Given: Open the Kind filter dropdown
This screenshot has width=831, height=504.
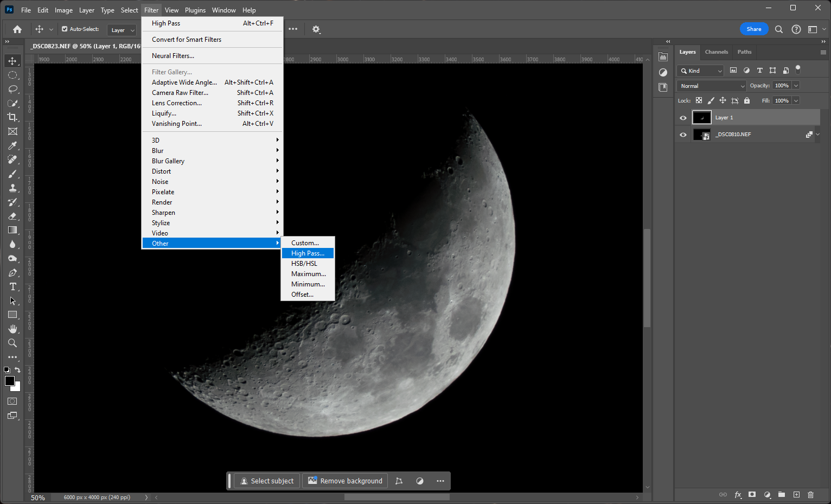Looking at the screenshot, I should (x=701, y=71).
